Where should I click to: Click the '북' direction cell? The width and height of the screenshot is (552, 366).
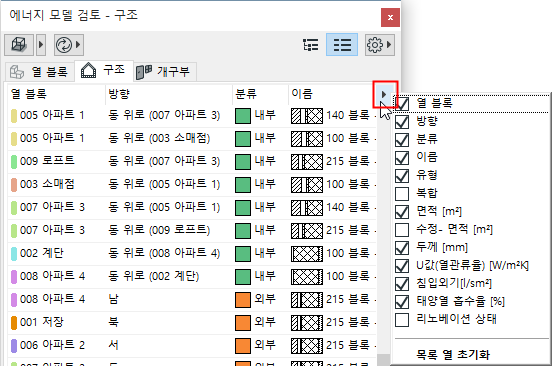(x=113, y=322)
